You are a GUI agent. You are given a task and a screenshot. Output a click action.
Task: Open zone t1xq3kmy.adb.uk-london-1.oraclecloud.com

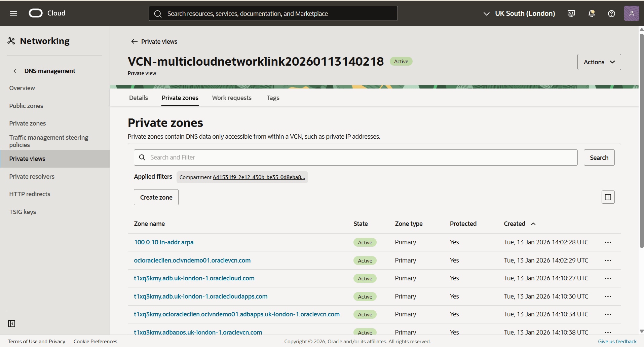pyautogui.click(x=194, y=278)
